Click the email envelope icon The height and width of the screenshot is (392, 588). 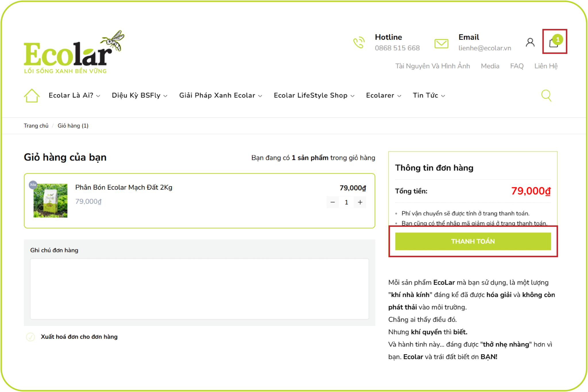441,44
